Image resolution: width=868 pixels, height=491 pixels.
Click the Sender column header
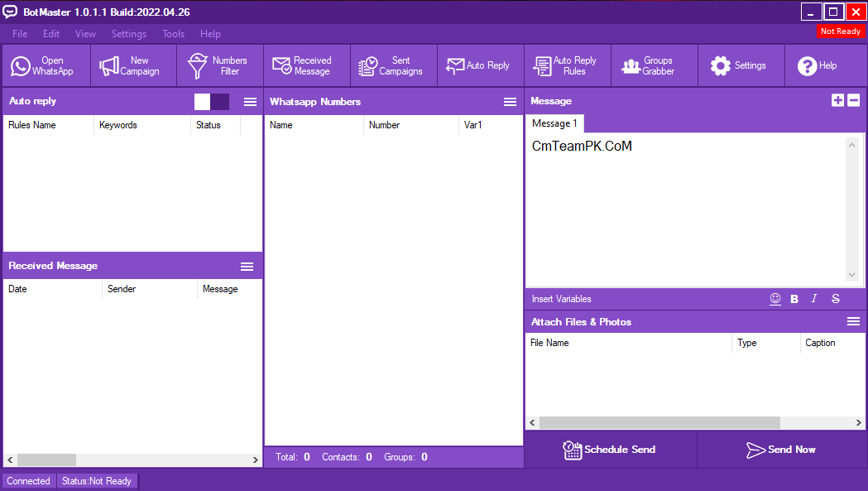coord(150,289)
